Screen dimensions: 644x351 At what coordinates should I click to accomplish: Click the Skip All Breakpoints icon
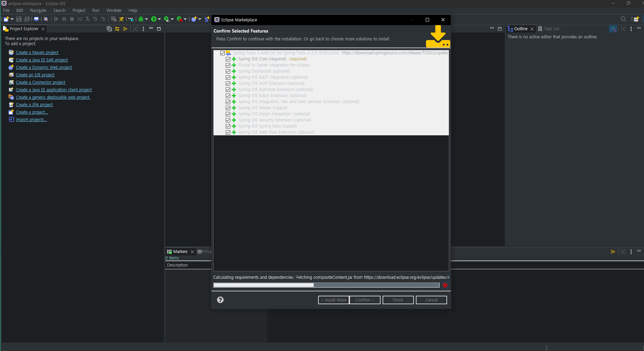pyautogui.click(x=46, y=19)
